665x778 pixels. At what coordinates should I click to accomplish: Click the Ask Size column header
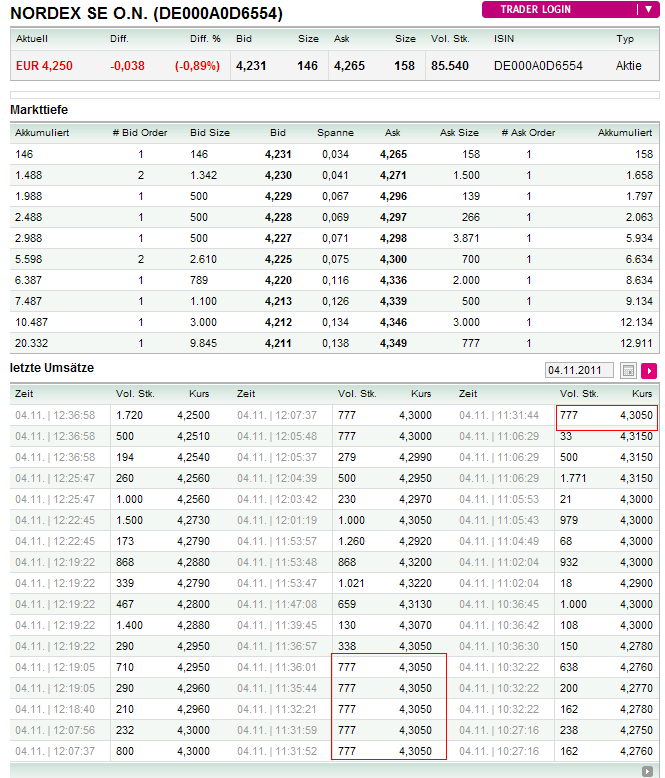pos(459,132)
